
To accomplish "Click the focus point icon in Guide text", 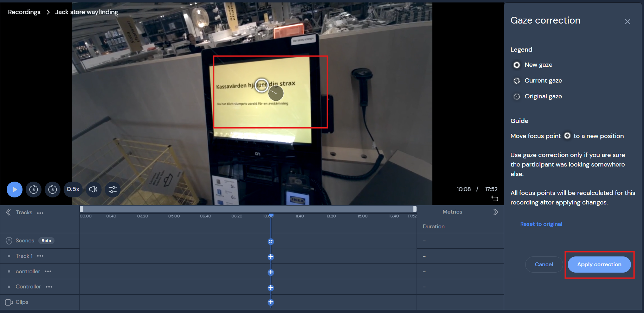I will (x=567, y=136).
